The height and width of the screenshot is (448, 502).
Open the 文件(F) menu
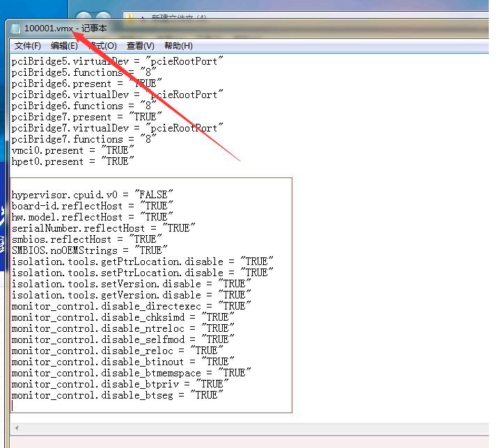(28, 46)
